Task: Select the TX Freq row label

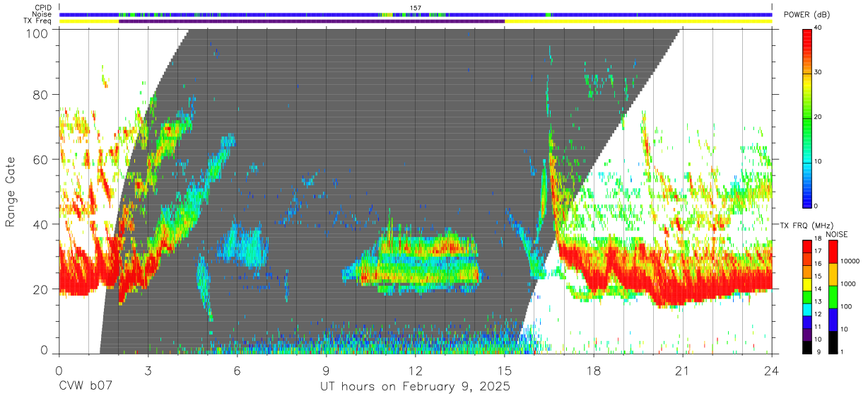Action: pyautogui.click(x=38, y=21)
